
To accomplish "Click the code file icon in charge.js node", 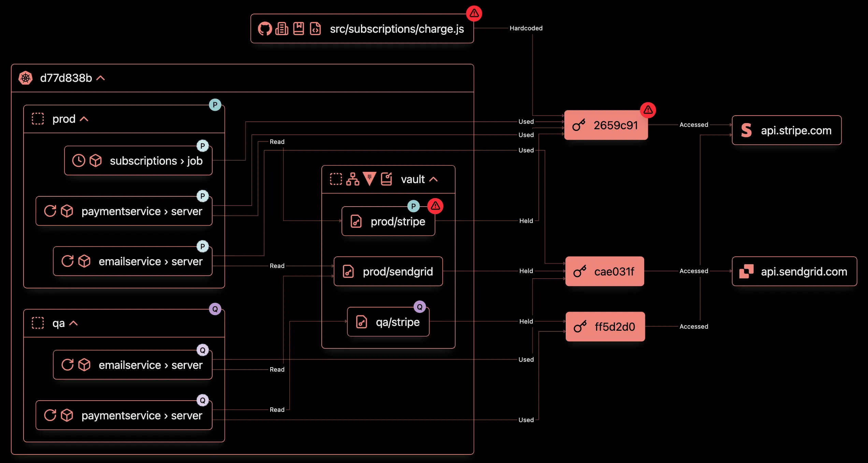I will tap(316, 29).
